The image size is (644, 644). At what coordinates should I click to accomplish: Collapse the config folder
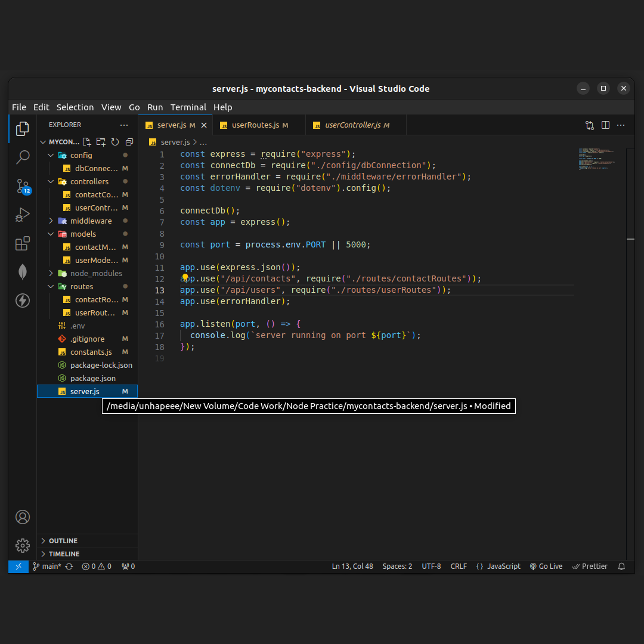pyautogui.click(x=87, y=155)
